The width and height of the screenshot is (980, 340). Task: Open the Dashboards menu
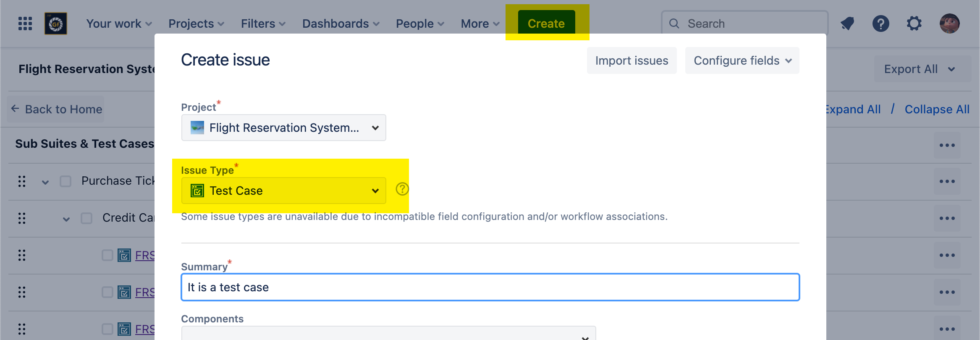point(341,24)
